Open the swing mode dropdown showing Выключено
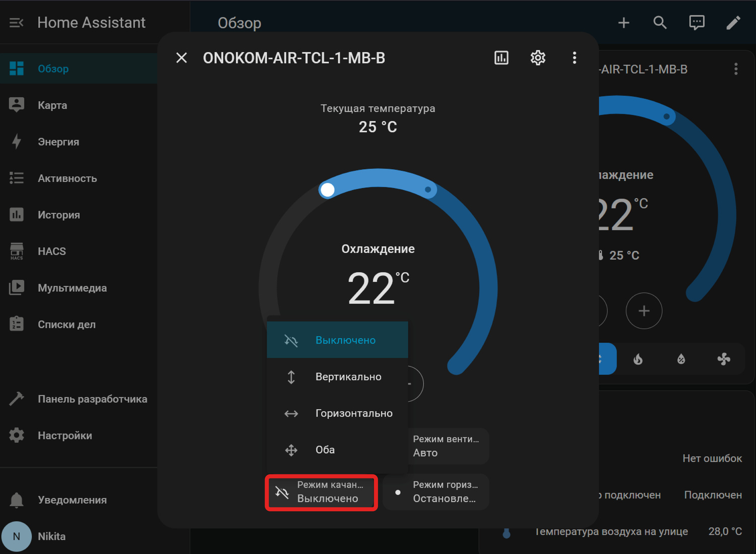The width and height of the screenshot is (756, 554). point(322,492)
